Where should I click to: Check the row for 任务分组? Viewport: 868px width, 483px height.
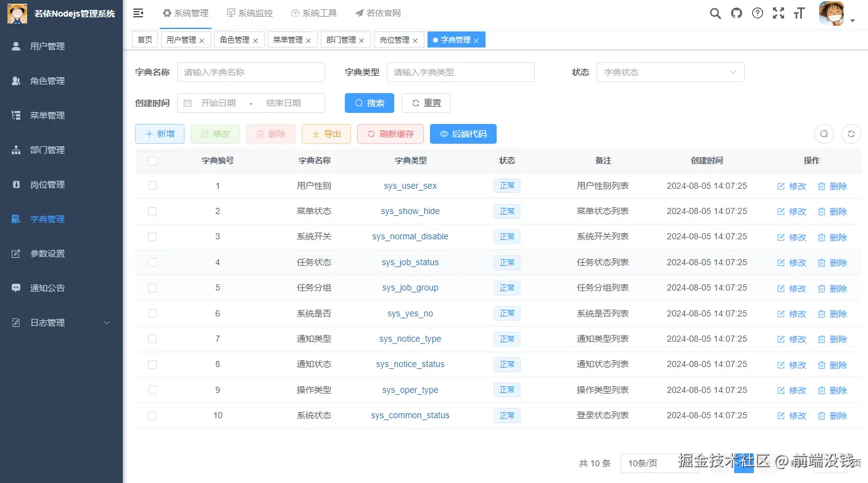(152, 288)
